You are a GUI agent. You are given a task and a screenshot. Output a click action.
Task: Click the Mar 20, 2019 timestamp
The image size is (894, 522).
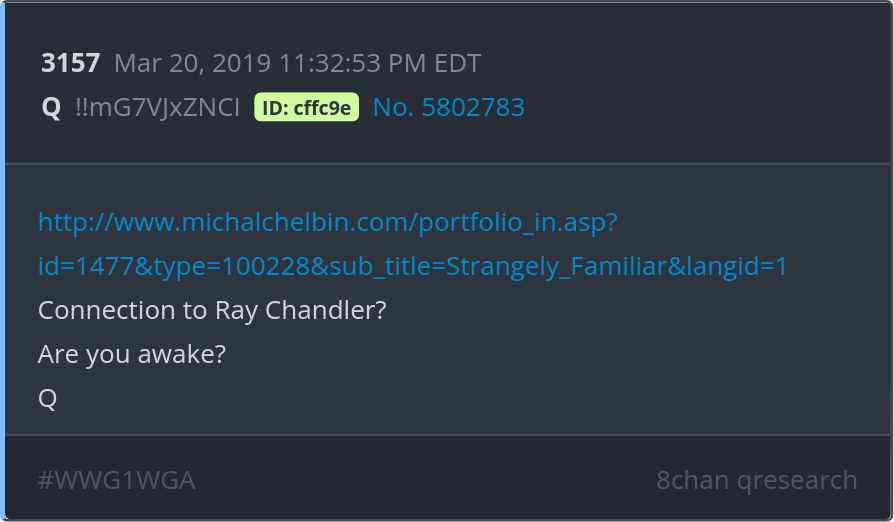pyautogui.click(x=298, y=63)
